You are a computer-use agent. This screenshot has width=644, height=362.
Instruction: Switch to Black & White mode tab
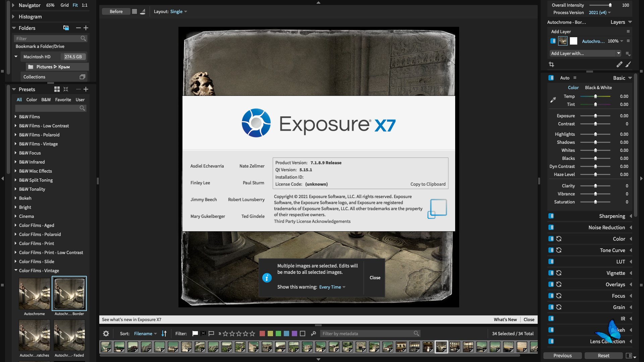[598, 87]
